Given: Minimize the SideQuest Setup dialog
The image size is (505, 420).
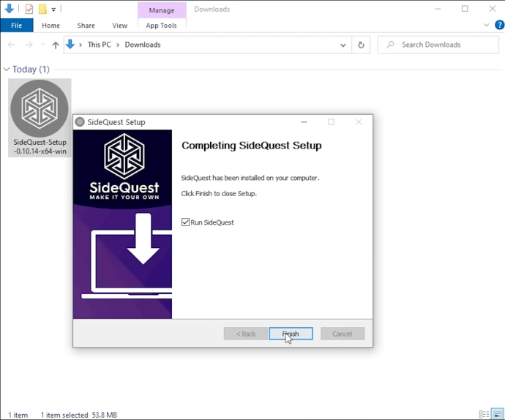Looking at the screenshot, I should coord(304,121).
